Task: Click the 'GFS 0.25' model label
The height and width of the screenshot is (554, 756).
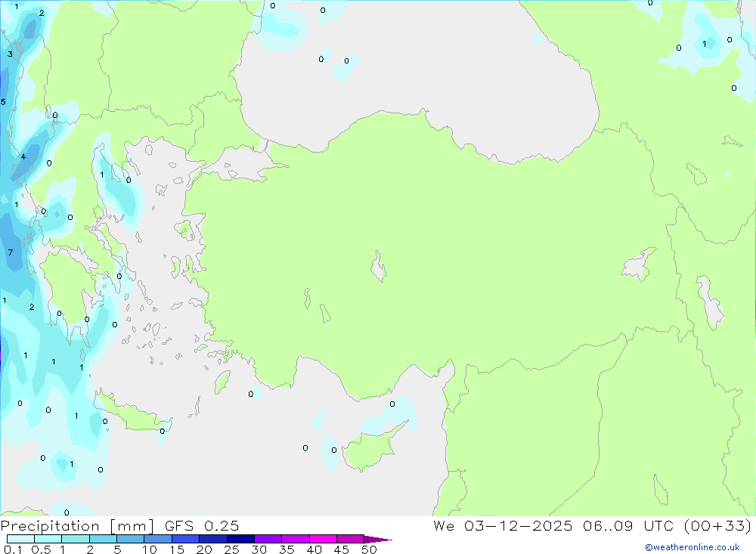Action: (x=202, y=526)
